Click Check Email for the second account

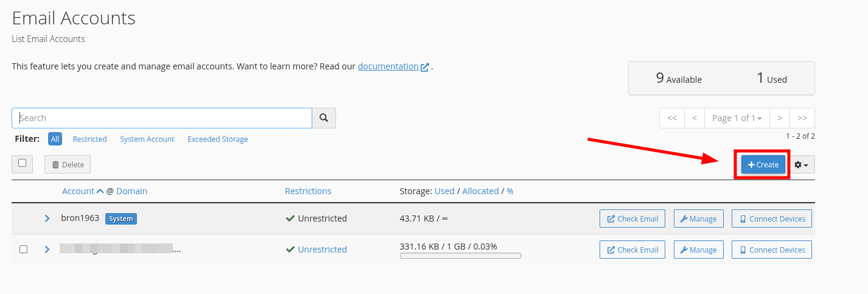(632, 250)
